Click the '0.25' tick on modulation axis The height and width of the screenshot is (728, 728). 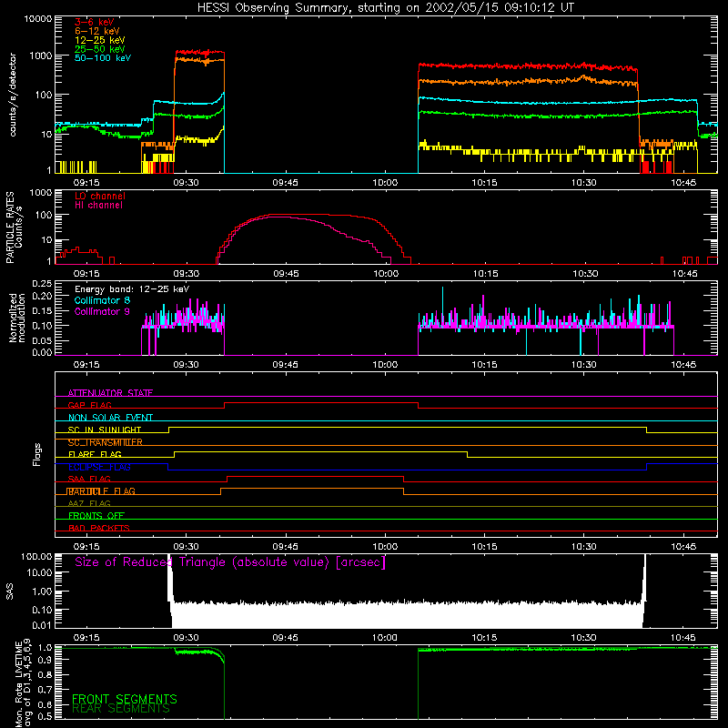point(42,284)
